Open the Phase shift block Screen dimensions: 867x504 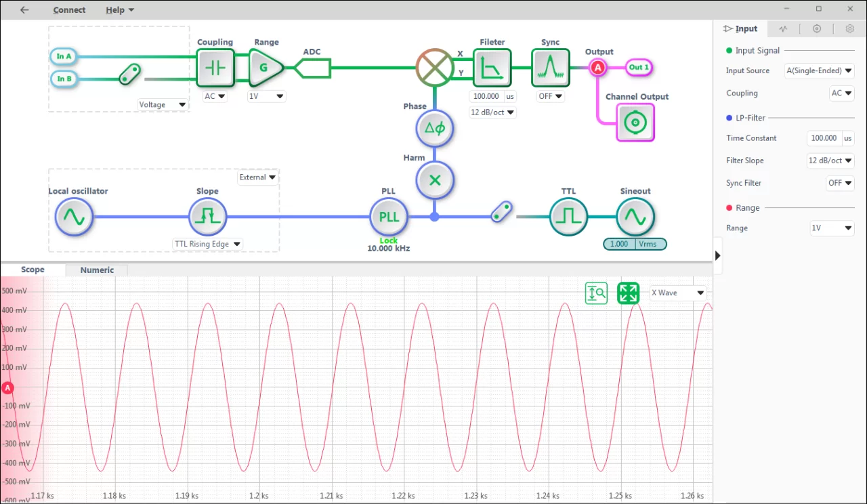tap(433, 128)
